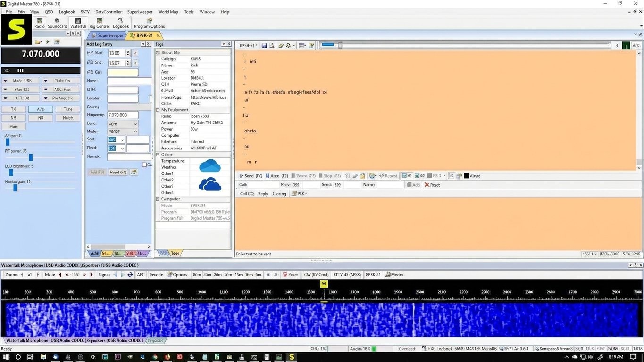
Task: Open the Rig Control toolbar icon
Action: [100, 24]
